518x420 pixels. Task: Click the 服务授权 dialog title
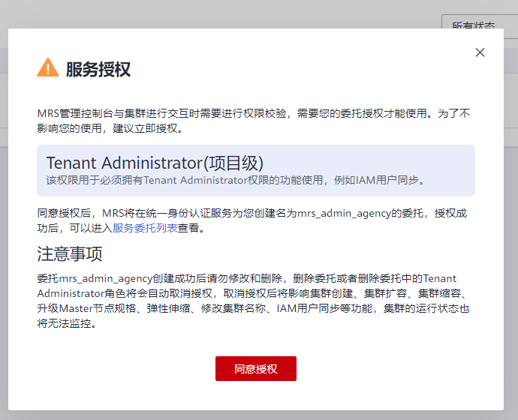coord(98,70)
